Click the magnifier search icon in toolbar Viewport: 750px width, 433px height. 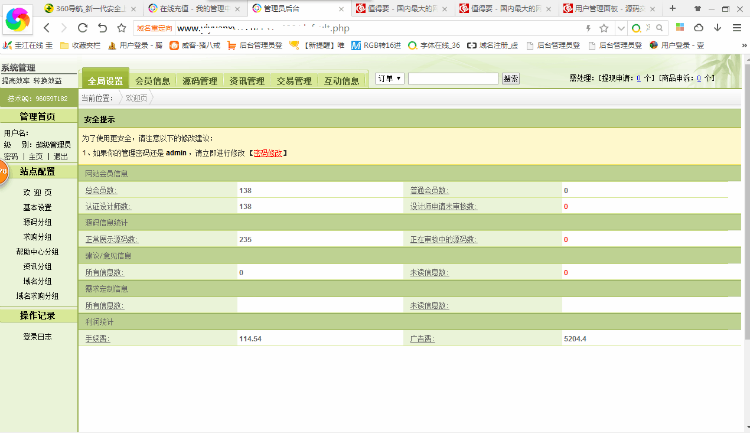click(x=659, y=28)
